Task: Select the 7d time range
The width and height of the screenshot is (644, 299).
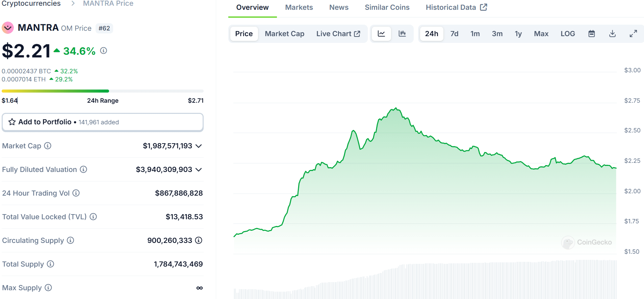Action: [x=454, y=34]
